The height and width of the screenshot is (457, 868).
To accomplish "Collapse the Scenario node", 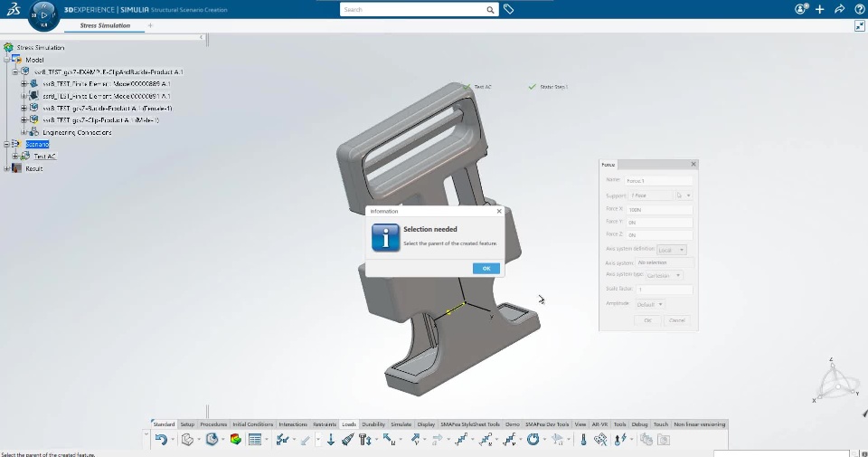I will tap(6, 144).
